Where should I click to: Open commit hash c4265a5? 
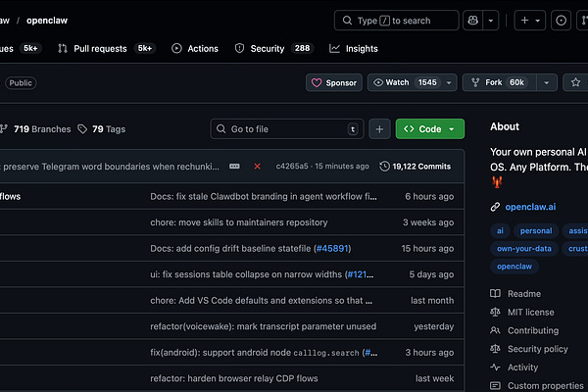292,167
